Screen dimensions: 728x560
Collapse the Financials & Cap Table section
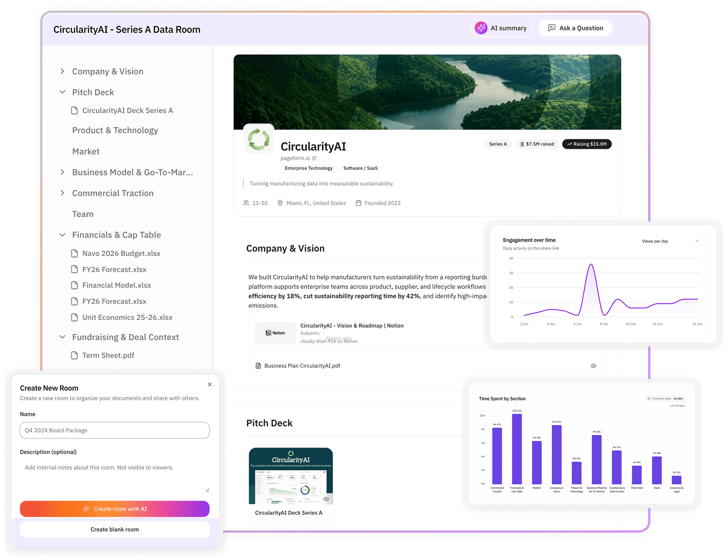tap(62, 235)
